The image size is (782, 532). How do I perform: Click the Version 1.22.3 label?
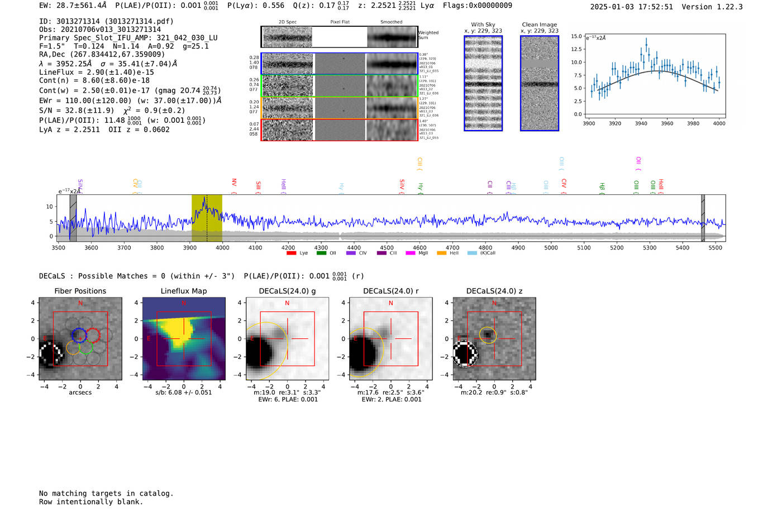tap(712, 7)
